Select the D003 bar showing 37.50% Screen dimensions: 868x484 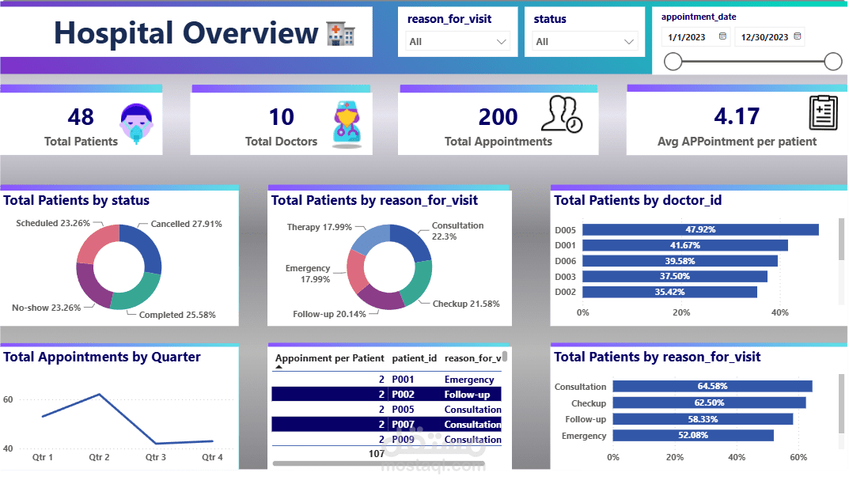[675, 276]
